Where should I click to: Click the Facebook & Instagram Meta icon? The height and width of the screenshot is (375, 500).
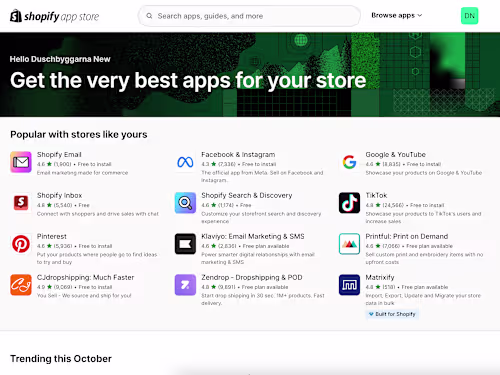185,162
